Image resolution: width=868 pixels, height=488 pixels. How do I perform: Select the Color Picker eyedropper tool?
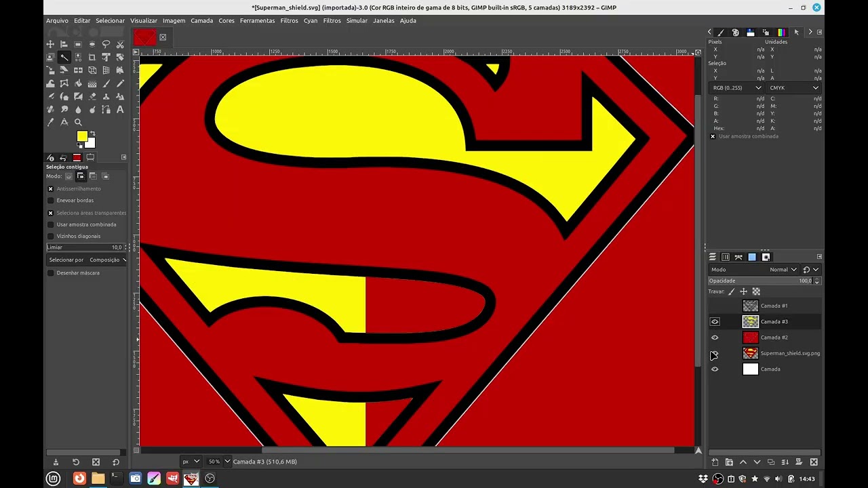pyautogui.click(x=50, y=123)
